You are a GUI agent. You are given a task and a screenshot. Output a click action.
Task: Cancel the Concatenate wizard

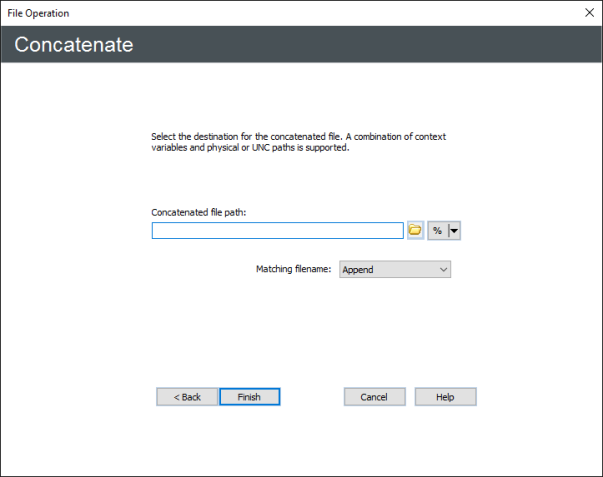pos(374,397)
